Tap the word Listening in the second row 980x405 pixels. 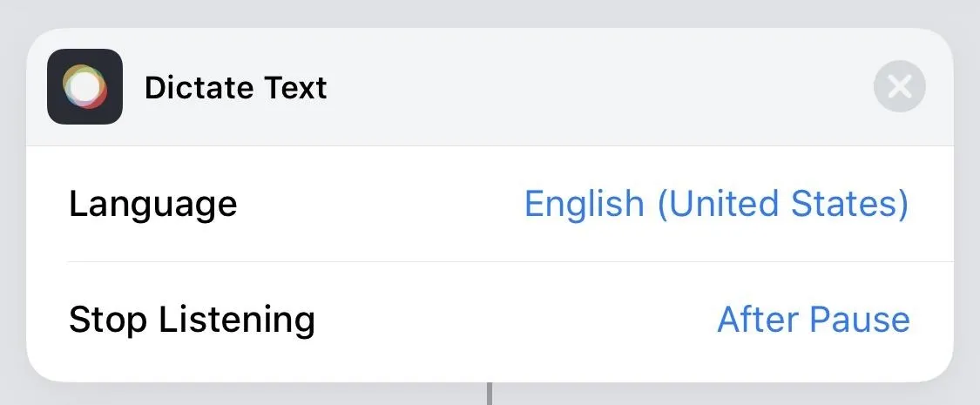point(237,320)
